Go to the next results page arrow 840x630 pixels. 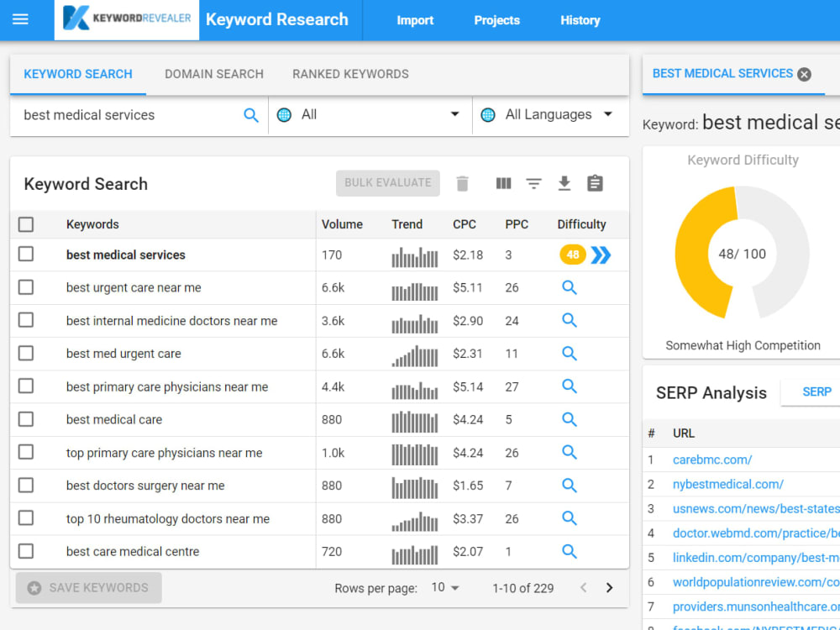coord(609,588)
